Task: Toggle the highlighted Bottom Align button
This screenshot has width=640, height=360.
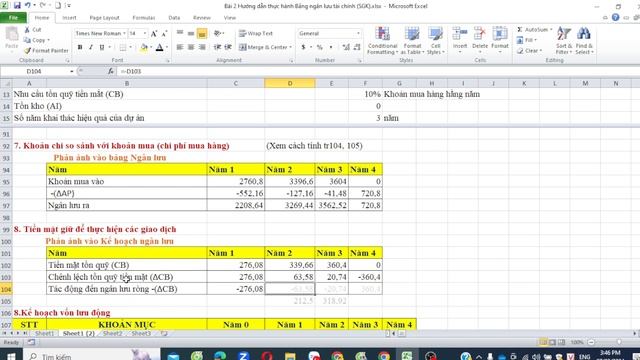Action: point(202,33)
